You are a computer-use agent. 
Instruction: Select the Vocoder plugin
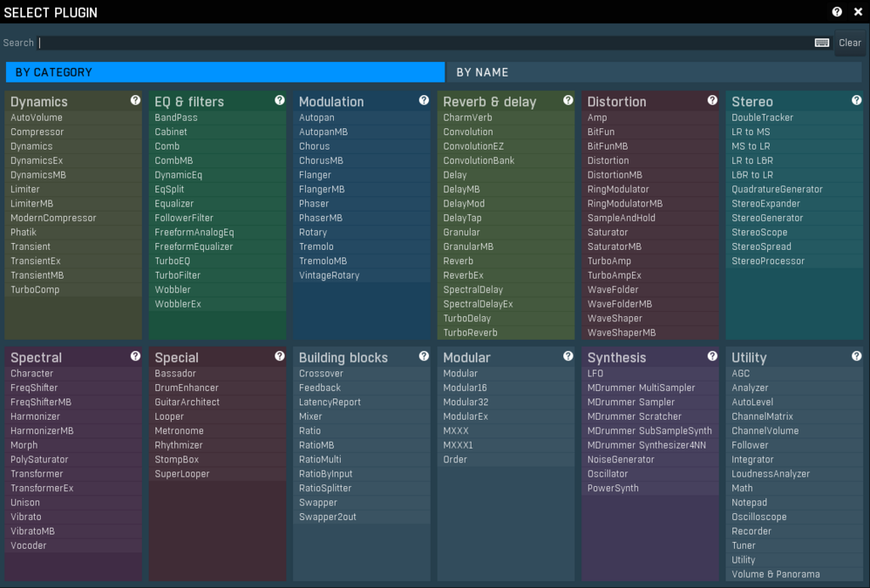click(73, 546)
